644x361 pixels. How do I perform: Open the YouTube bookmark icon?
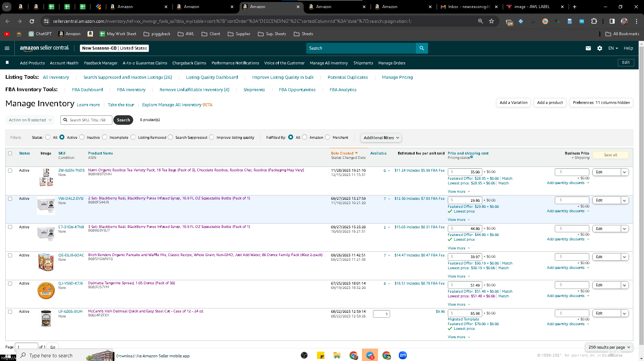(x=7, y=34)
